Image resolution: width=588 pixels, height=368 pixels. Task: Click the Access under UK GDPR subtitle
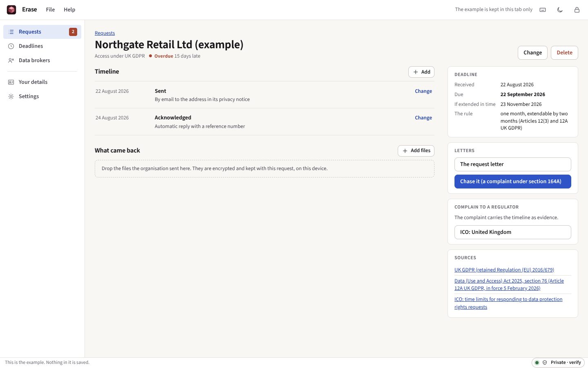tap(120, 56)
